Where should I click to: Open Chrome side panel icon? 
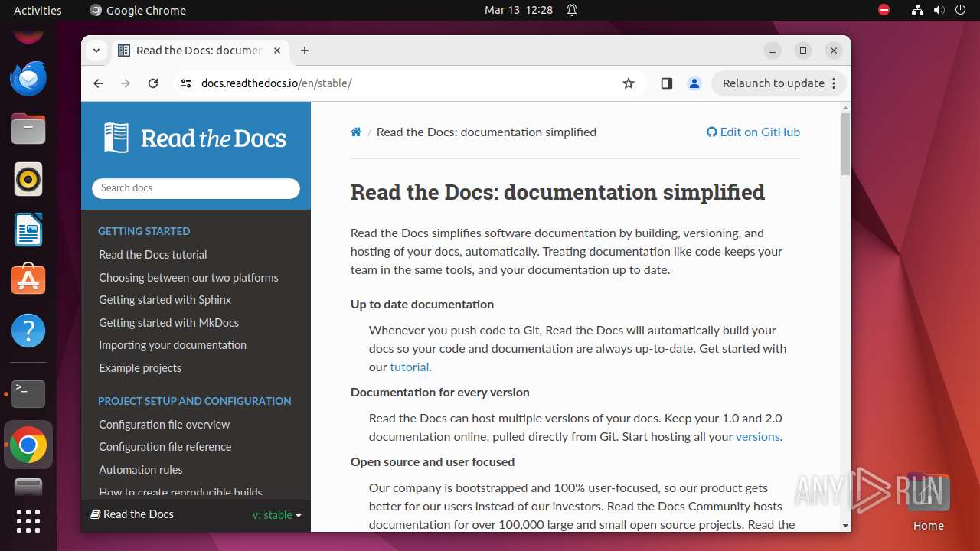[666, 83]
